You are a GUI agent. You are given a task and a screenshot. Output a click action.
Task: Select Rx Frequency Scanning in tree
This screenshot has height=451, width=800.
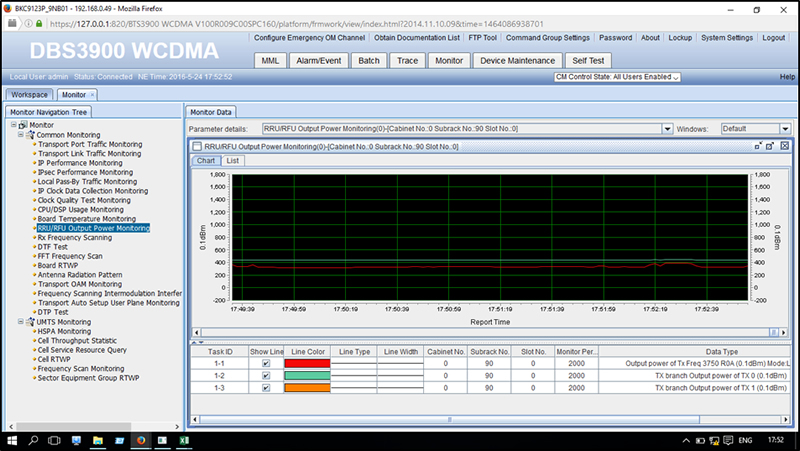coord(74,238)
